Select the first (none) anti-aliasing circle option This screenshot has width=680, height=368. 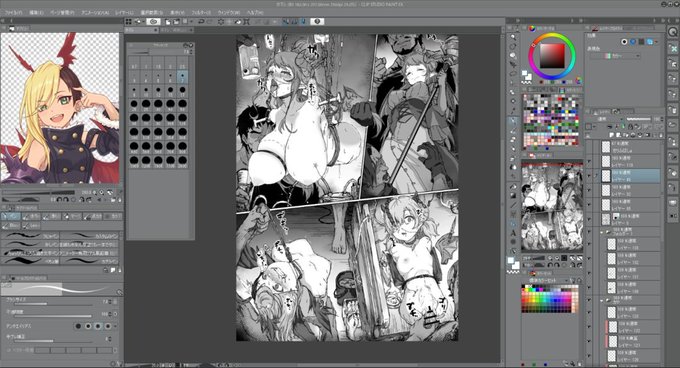click(78, 326)
